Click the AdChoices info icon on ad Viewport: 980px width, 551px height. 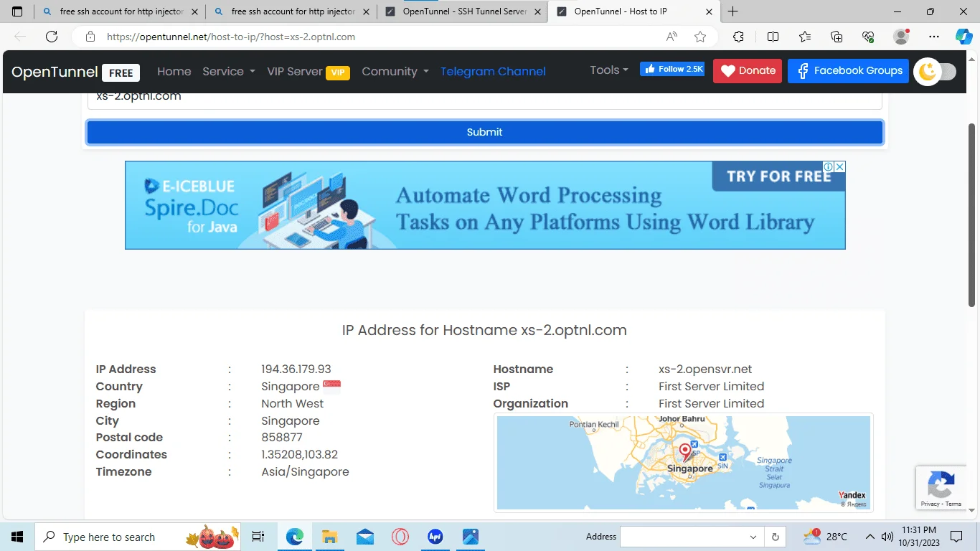pos(829,166)
